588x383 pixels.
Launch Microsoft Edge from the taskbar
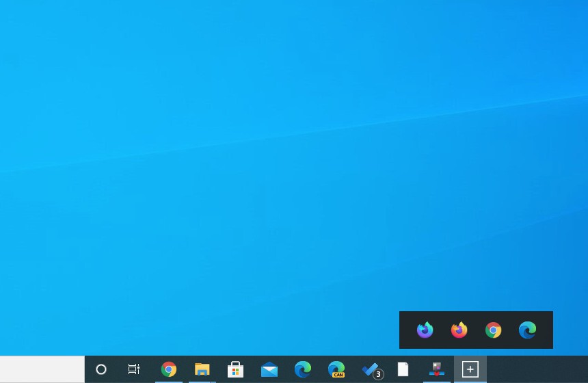(303, 369)
